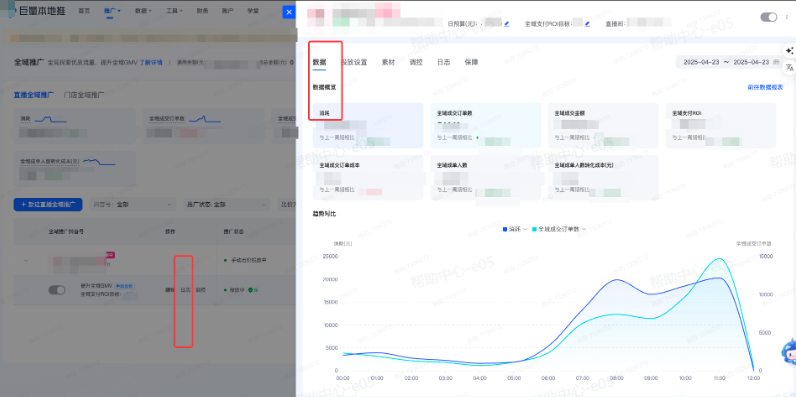Open 账户 in top navigation

coord(227,11)
